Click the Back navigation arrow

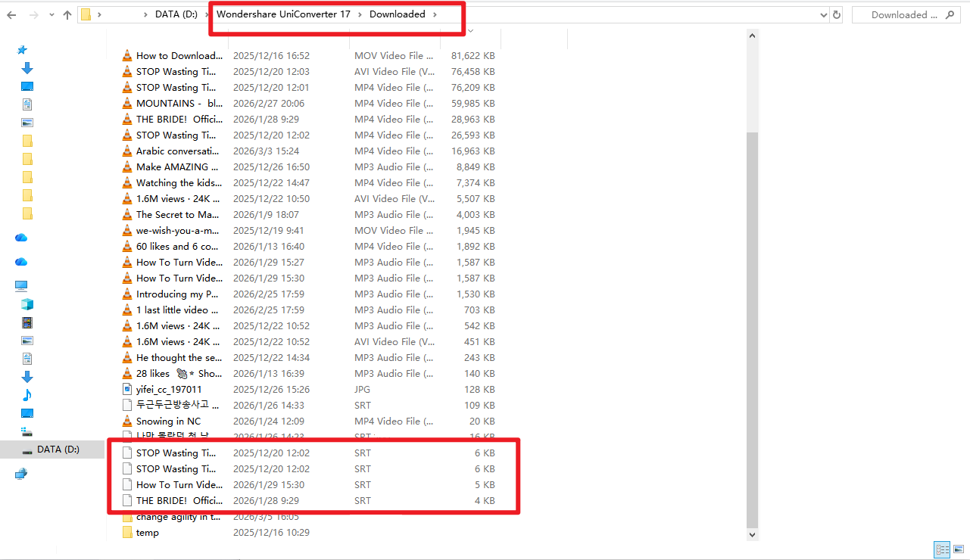click(12, 14)
